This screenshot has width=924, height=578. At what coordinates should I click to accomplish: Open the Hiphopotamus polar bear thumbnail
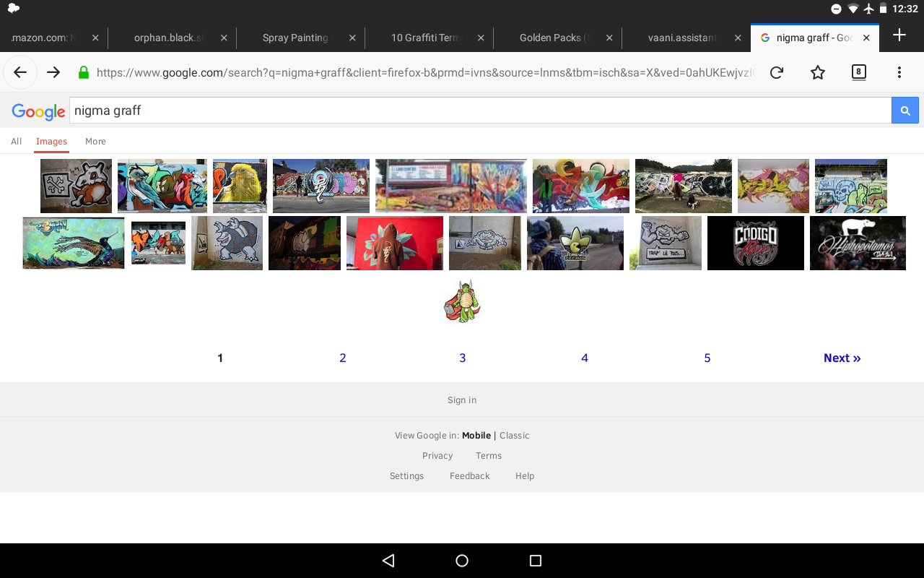(858, 243)
